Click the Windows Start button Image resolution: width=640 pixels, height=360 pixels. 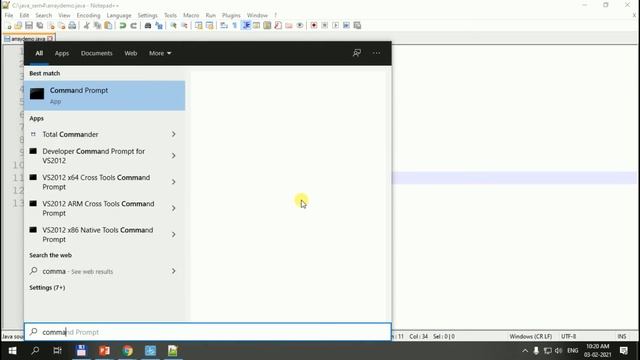[x=12, y=351]
